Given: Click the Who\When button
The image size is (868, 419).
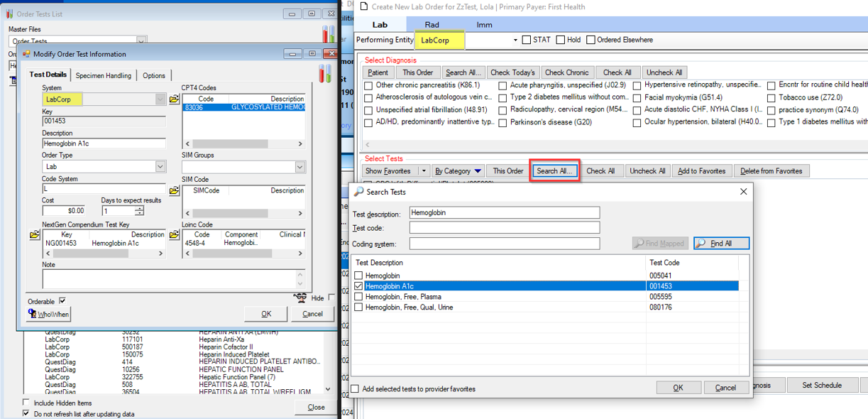Looking at the screenshot, I should click(x=48, y=314).
